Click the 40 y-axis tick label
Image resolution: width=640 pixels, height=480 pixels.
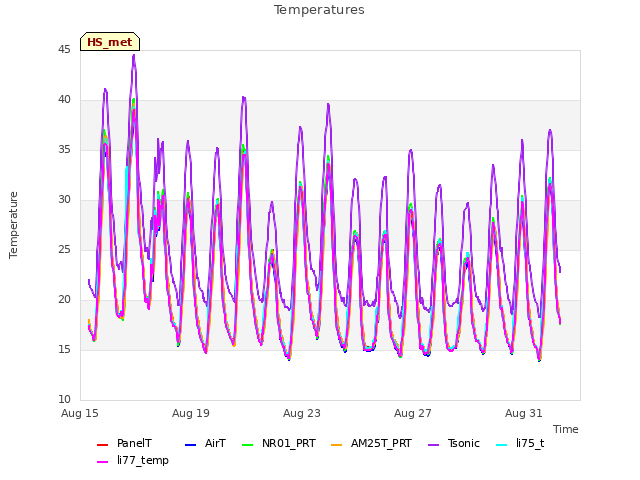click(64, 100)
